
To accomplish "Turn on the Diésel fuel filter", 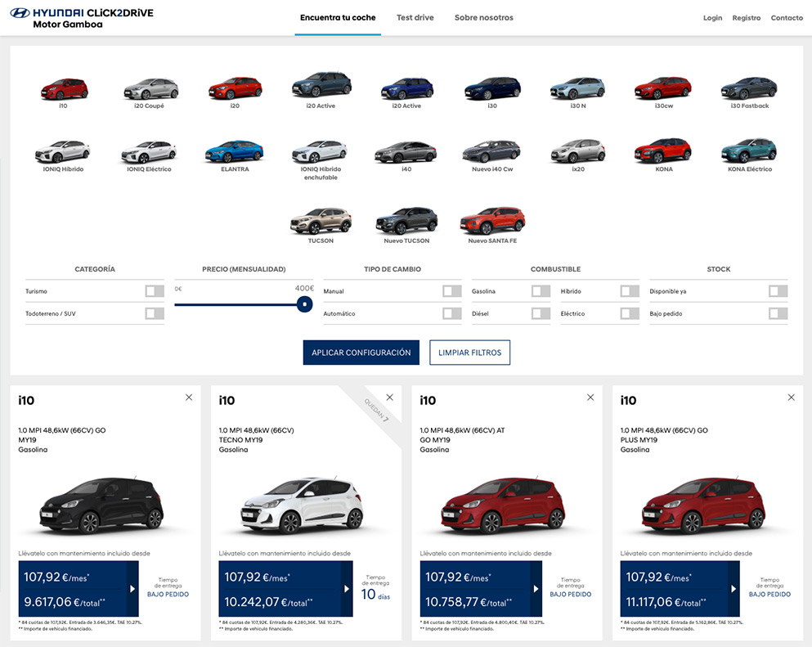I will [x=541, y=313].
